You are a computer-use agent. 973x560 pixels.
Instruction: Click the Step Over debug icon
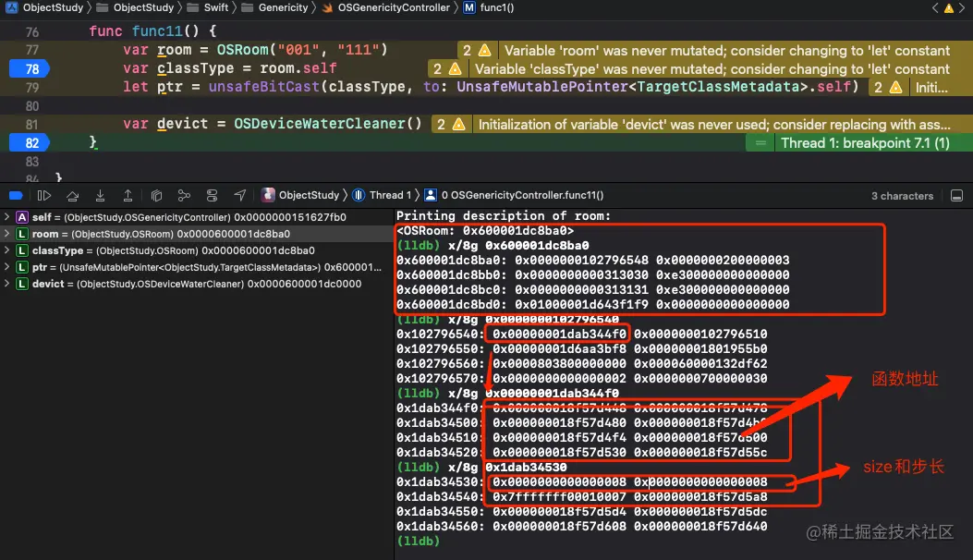click(x=73, y=196)
